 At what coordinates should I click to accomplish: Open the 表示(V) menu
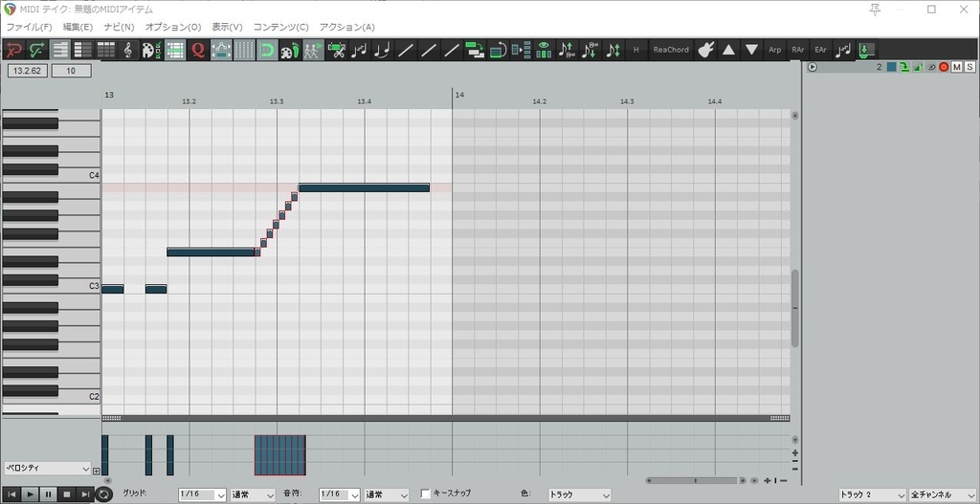click(227, 27)
